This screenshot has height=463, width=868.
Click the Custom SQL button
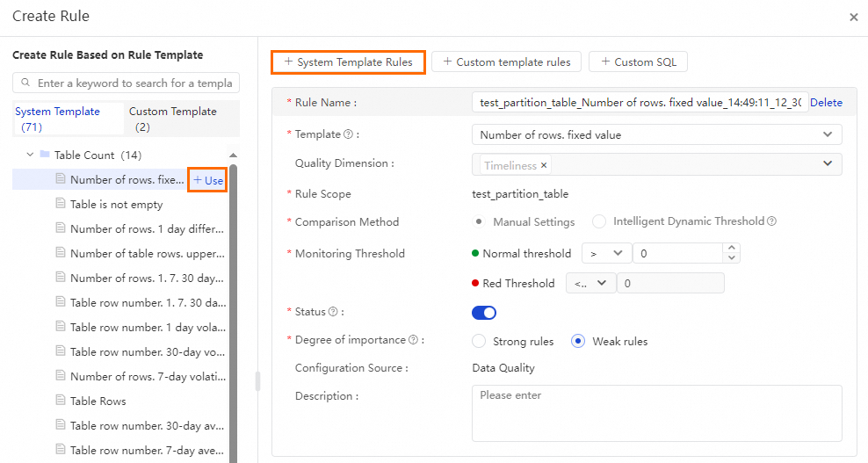click(638, 61)
